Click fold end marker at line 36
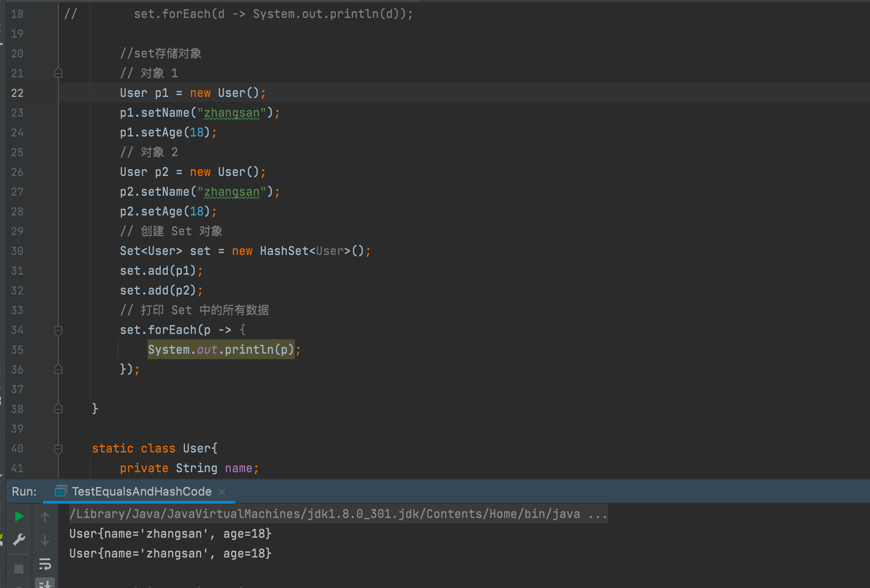This screenshot has width=870, height=588. tap(58, 369)
